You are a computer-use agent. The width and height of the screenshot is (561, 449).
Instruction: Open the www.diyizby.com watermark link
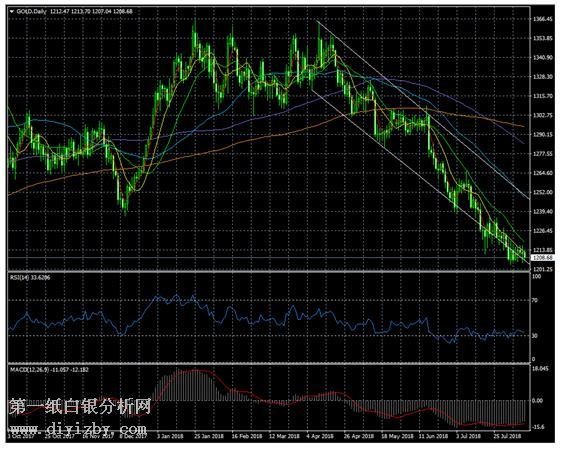[x=78, y=428]
